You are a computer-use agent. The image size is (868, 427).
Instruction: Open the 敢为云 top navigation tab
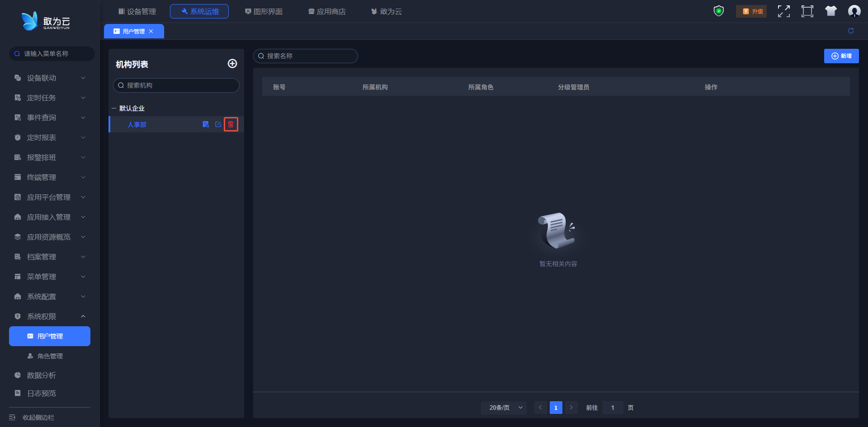click(387, 11)
